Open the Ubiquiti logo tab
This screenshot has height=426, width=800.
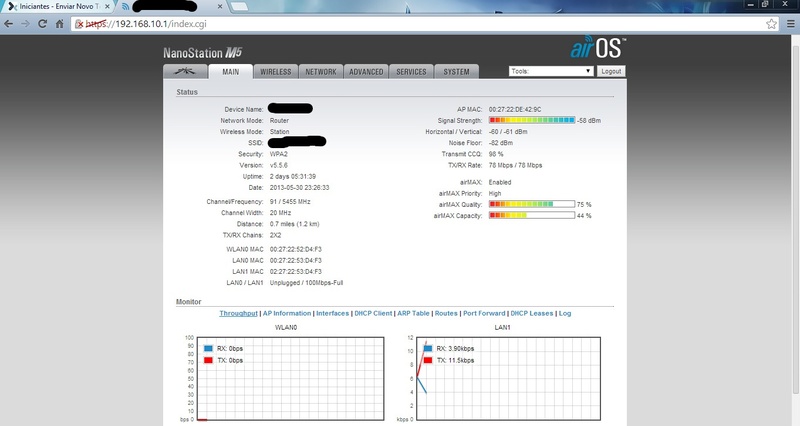(x=185, y=71)
